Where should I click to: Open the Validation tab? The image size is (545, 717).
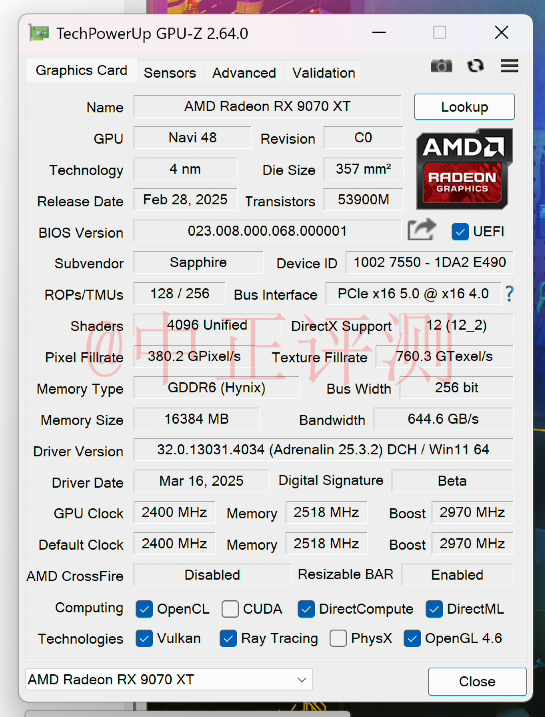click(x=323, y=73)
